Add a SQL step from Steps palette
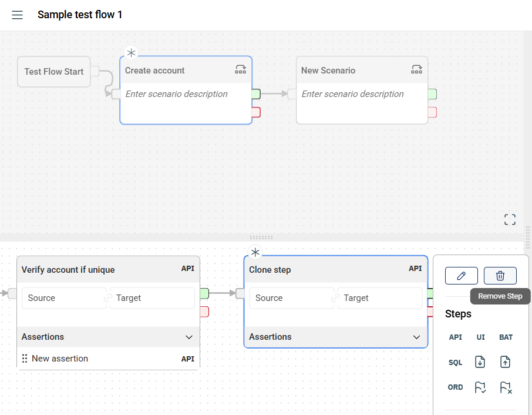 click(x=455, y=363)
